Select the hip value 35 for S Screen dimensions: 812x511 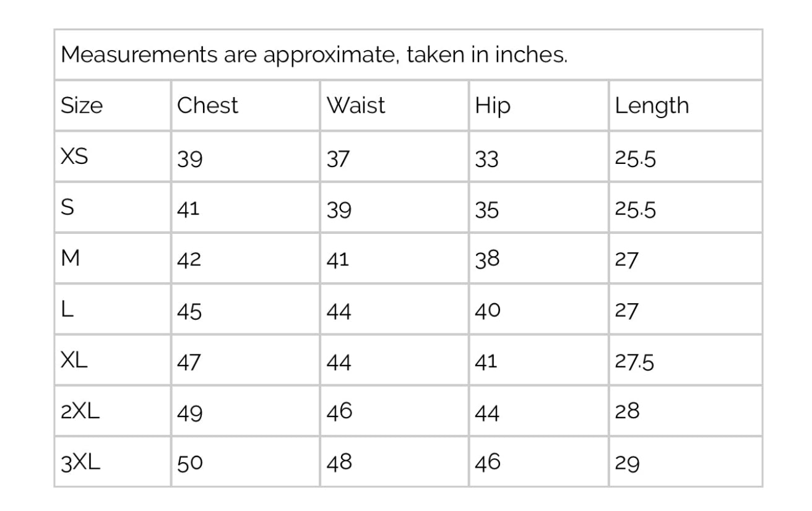pos(486,211)
